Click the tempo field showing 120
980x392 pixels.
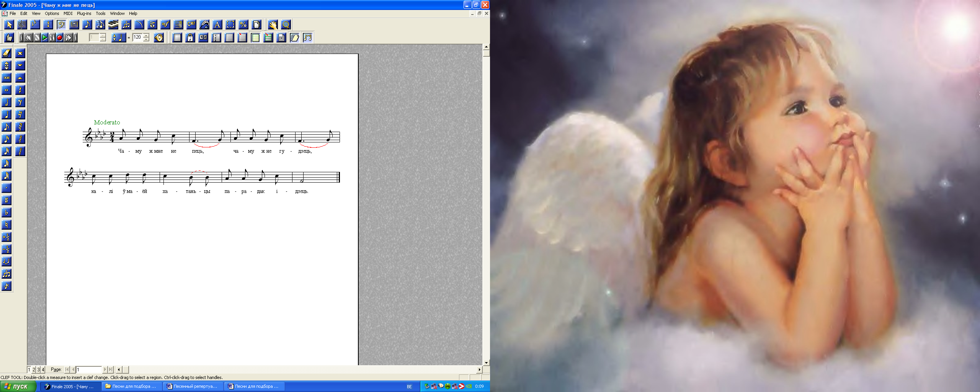tap(137, 38)
